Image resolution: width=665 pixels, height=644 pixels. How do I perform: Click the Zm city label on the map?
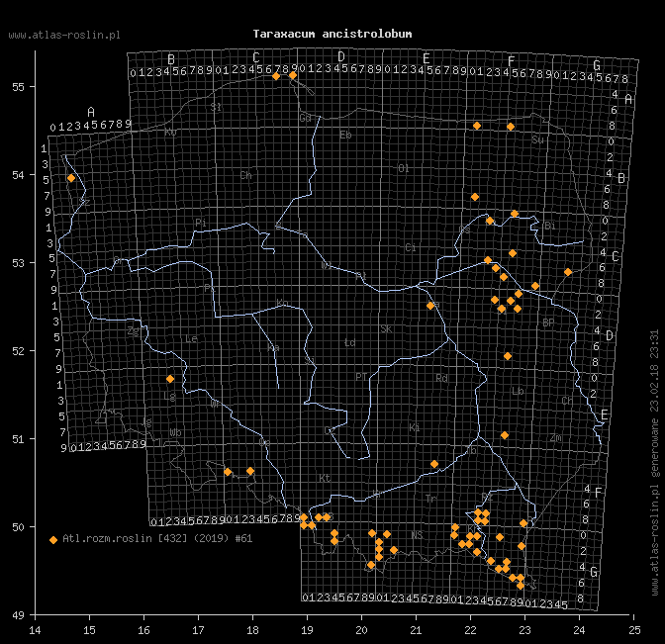[555, 437]
